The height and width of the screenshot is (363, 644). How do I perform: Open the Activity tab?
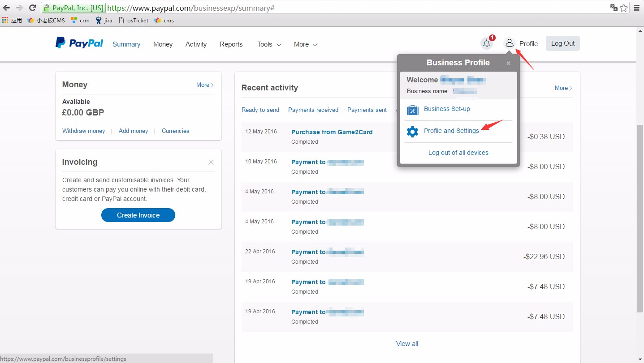tap(196, 44)
